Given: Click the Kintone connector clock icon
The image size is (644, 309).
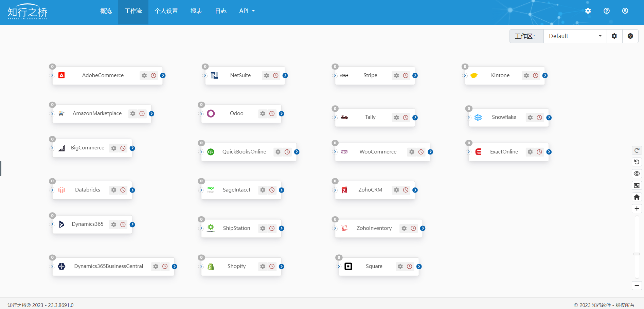Looking at the screenshot, I should pyautogui.click(x=536, y=75).
